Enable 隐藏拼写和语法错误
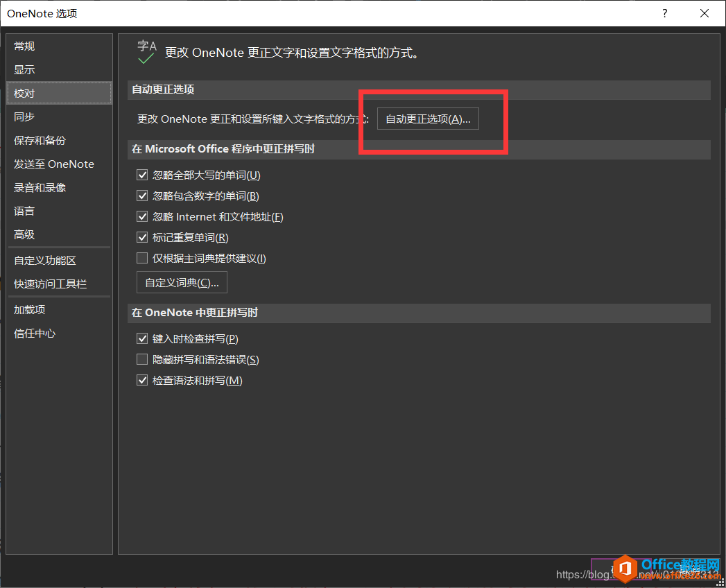This screenshot has height=588, width=726. click(x=142, y=359)
